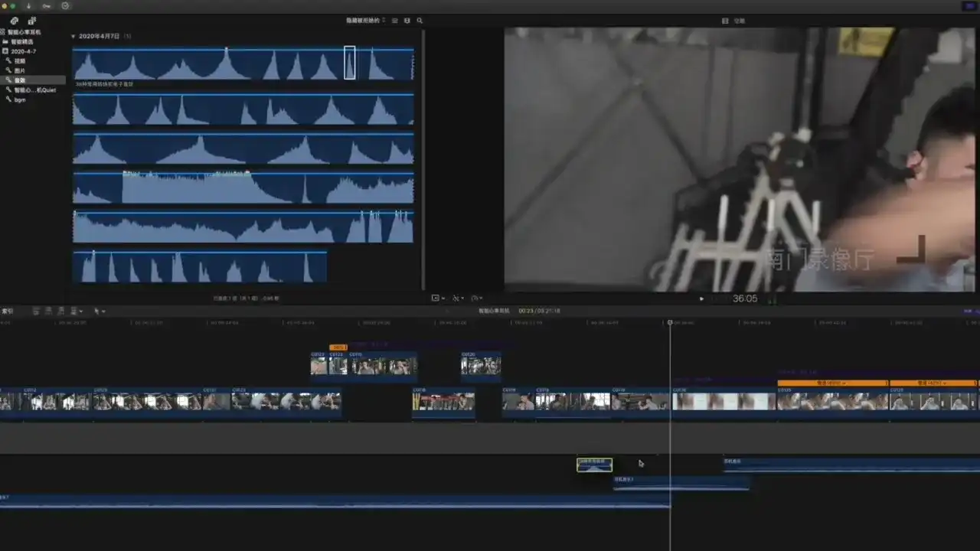The height and width of the screenshot is (551, 980).
Task: Click the timeline Index button
Action: (x=8, y=311)
